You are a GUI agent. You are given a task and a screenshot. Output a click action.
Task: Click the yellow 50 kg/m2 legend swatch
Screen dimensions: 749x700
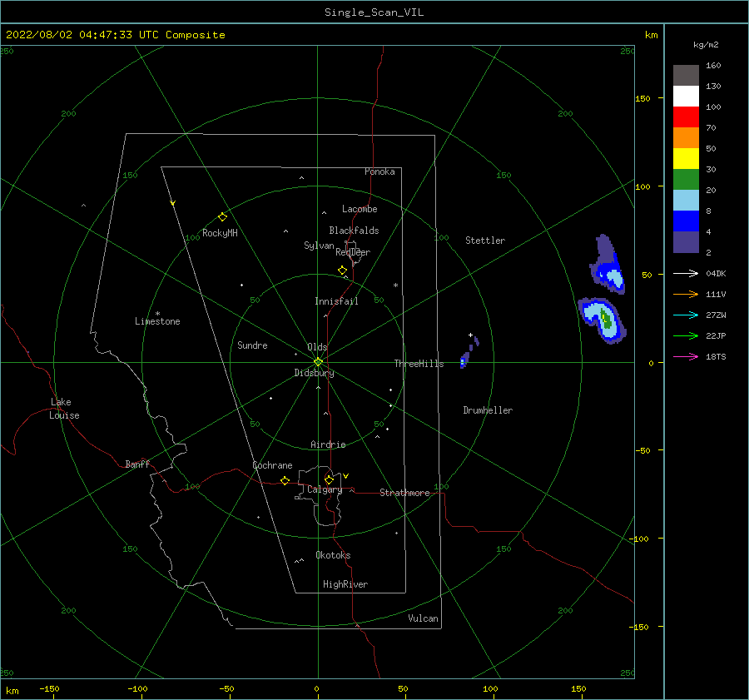[686, 159]
